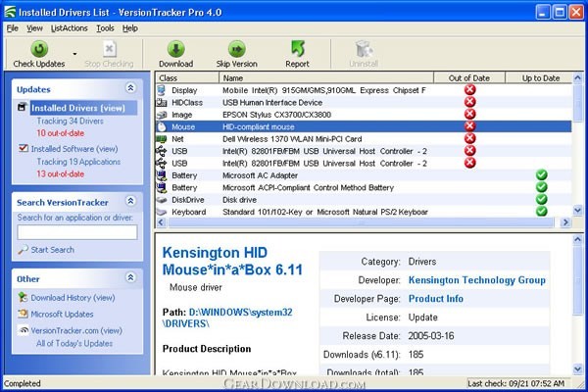Click the Mouse class icon
588x392 pixels.
point(162,126)
